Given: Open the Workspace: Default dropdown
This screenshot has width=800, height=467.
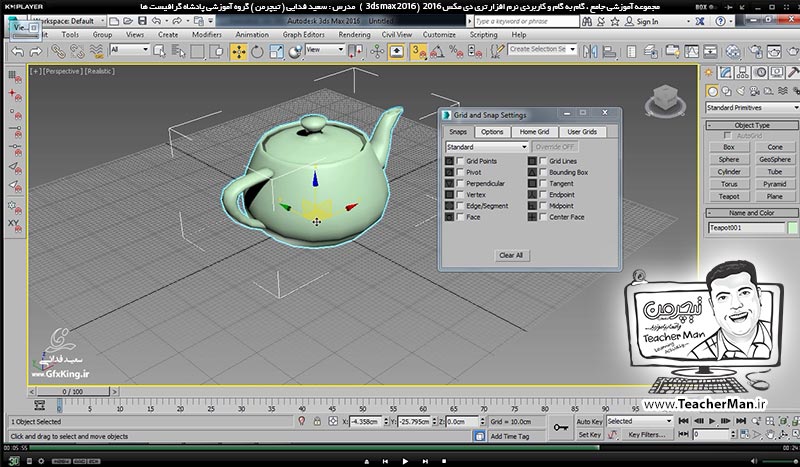Looking at the screenshot, I should (68, 21).
